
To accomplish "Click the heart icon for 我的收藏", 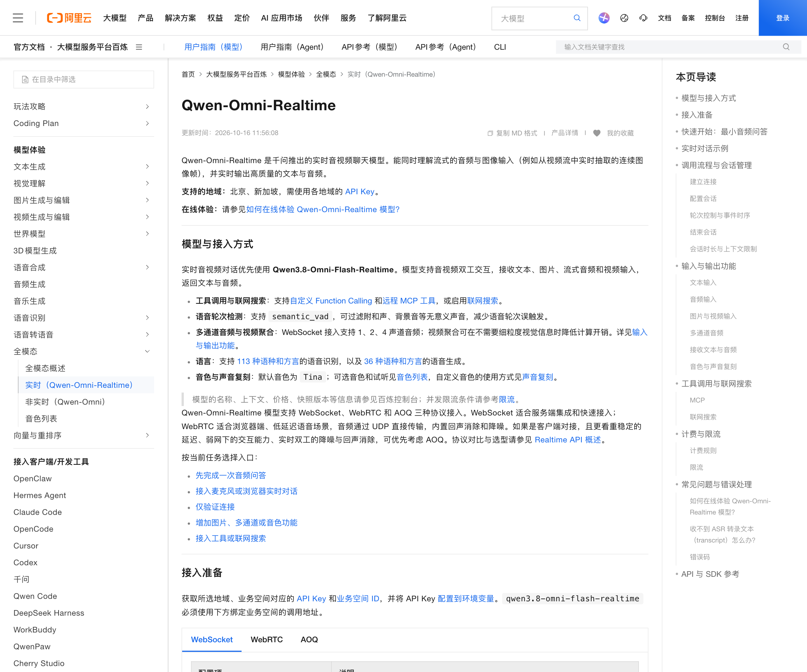I will [x=596, y=133].
